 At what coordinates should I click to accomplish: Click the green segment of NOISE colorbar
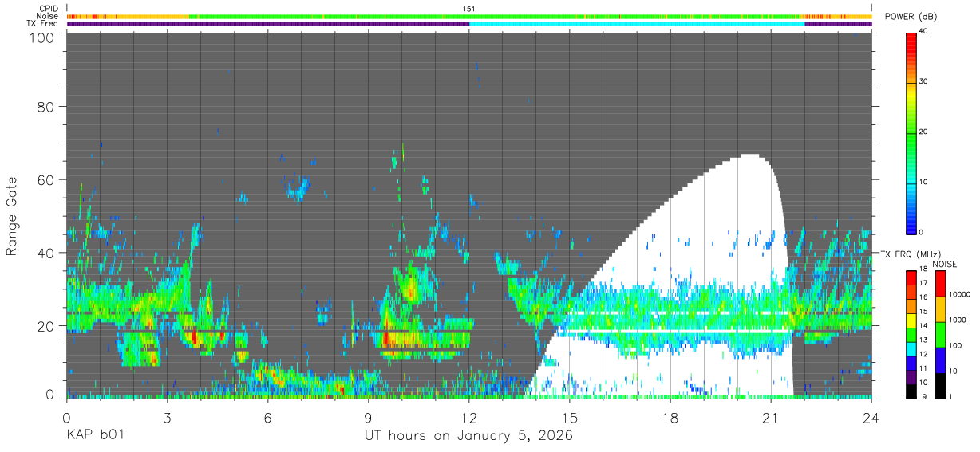click(x=939, y=335)
